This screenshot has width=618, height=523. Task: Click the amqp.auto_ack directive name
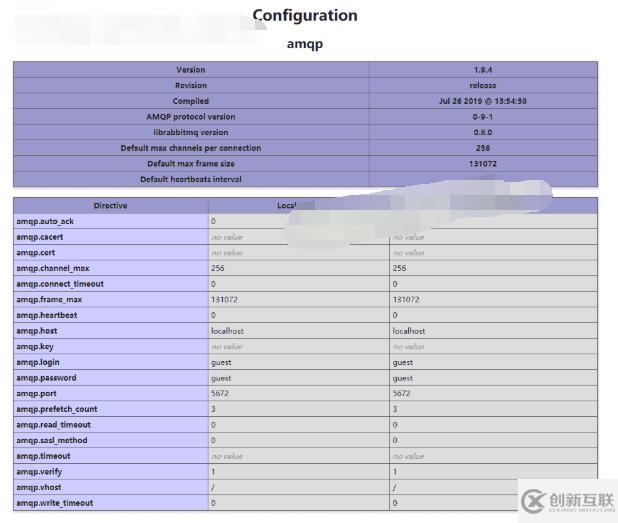(x=45, y=221)
